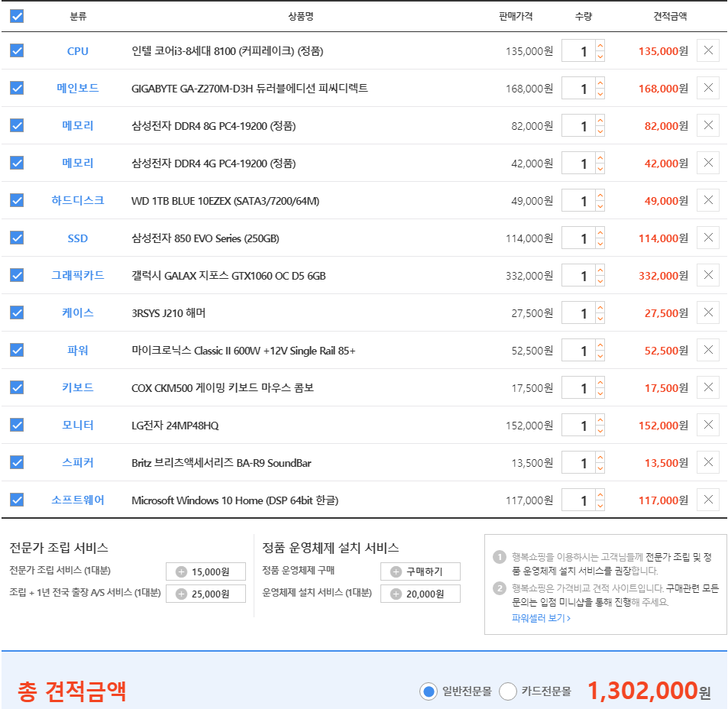Viewport: 728px width, 709px height.
Task: Click the 견적금액 column header
Action: [x=670, y=16]
